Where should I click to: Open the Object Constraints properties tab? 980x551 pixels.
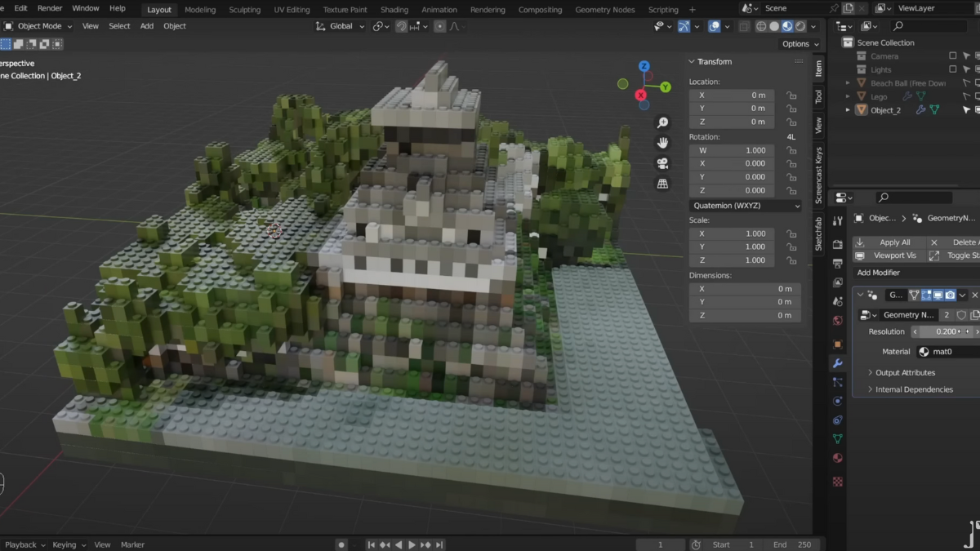[837, 420]
